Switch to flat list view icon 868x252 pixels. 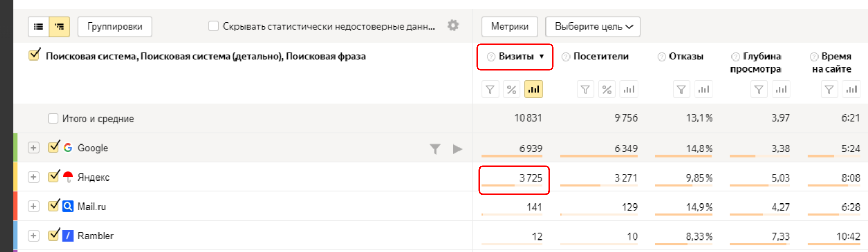tap(39, 27)
